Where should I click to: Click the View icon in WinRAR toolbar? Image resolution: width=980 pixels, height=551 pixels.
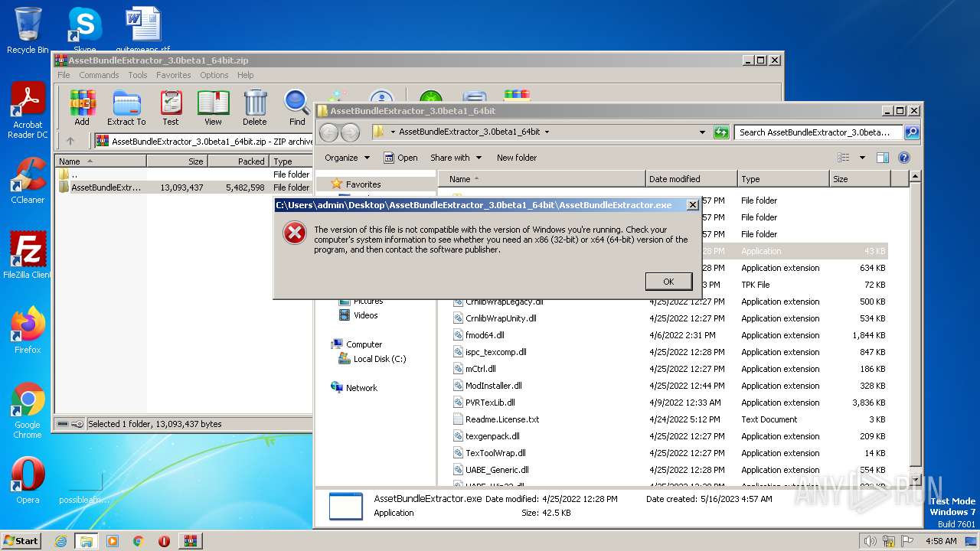(213, 107)
